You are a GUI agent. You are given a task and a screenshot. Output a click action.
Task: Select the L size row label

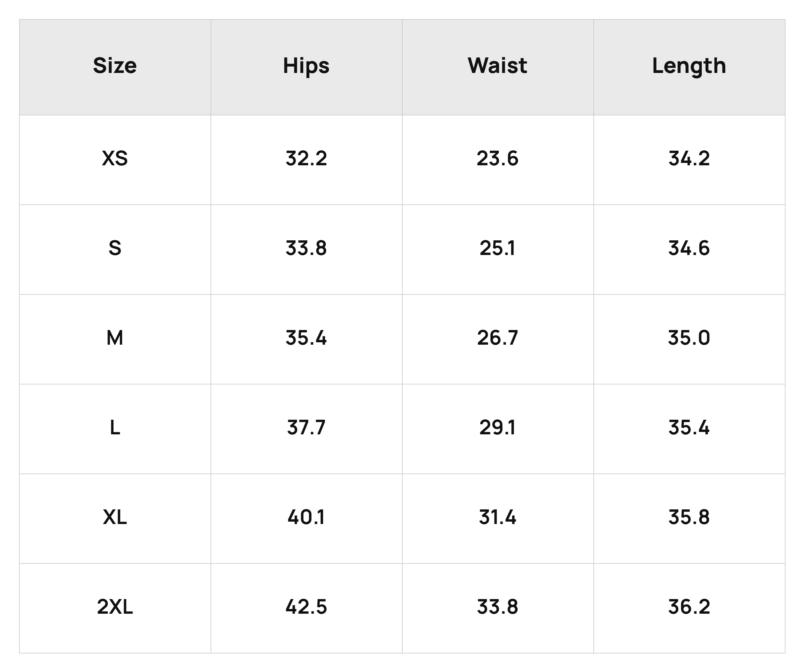(x=115, y=427)
